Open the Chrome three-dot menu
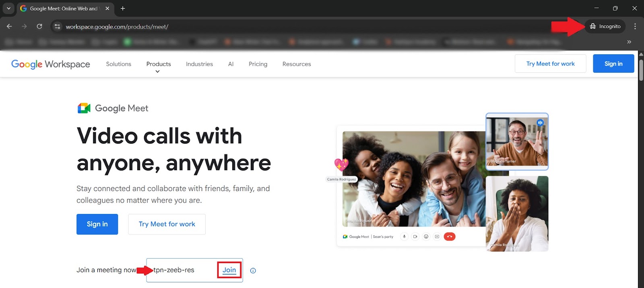 pyautogui.click(x=635, y=27)
